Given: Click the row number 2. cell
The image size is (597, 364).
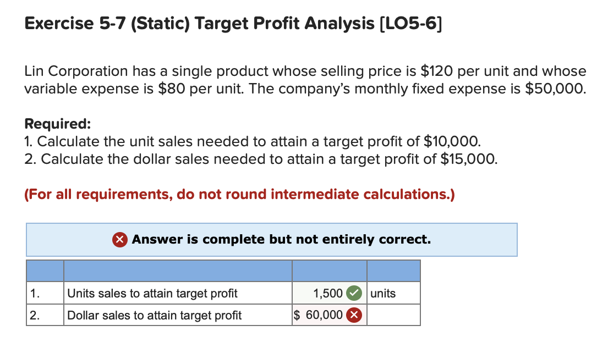Looking at the screenshot, I should click(x=45, y=315).
